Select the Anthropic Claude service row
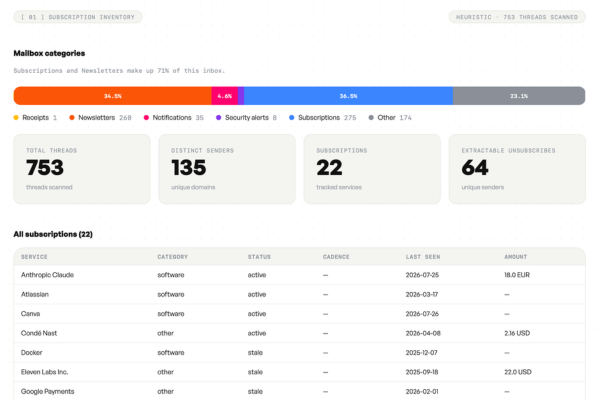600x400 pixels. [299, 275]
